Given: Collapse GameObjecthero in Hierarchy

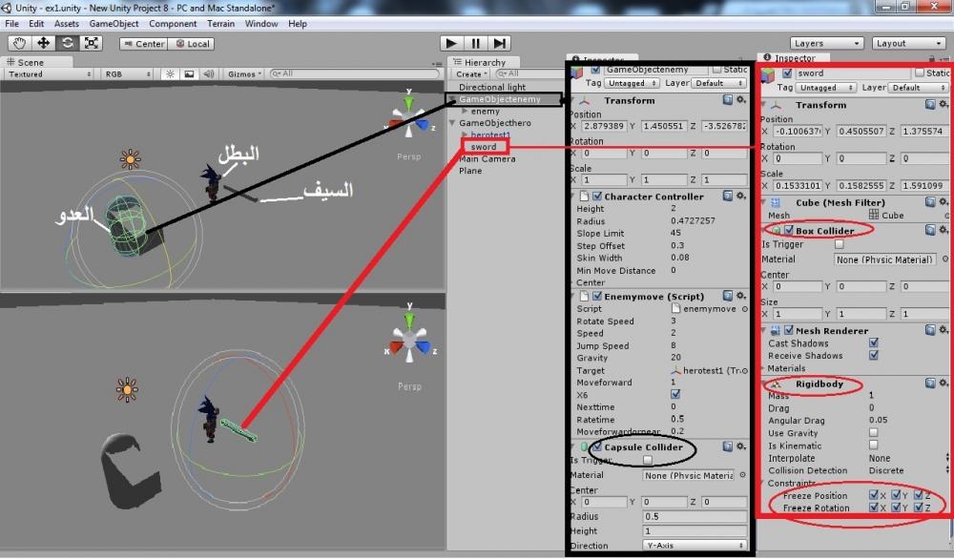Looking at the screenshot, I should [452, 123].
